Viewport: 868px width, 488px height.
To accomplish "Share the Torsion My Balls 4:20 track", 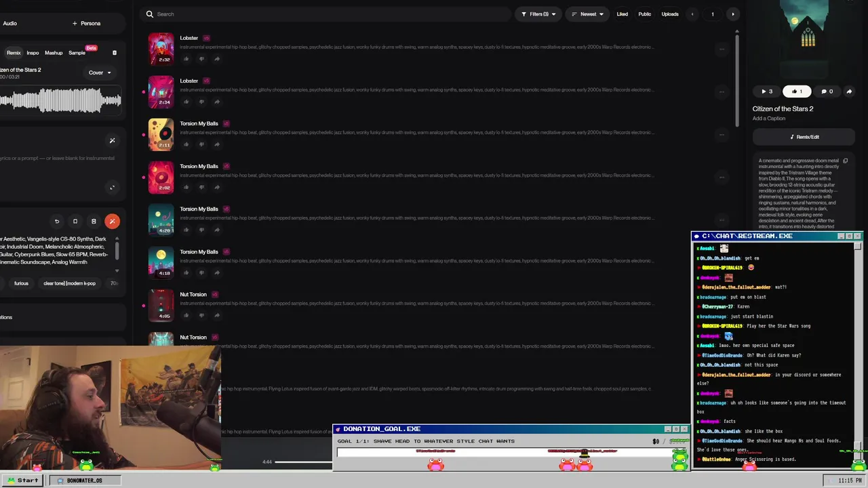I will tap(217, 230).
